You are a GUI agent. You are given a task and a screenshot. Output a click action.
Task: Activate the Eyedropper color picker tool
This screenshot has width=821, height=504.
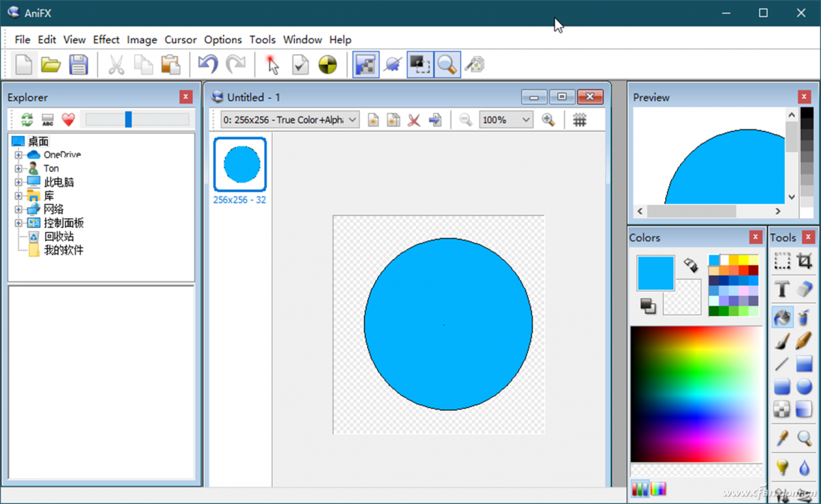point(782,438)
